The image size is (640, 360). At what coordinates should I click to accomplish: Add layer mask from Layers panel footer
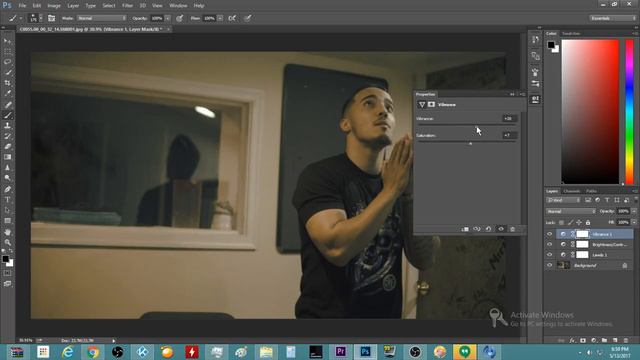pos(583,340)
